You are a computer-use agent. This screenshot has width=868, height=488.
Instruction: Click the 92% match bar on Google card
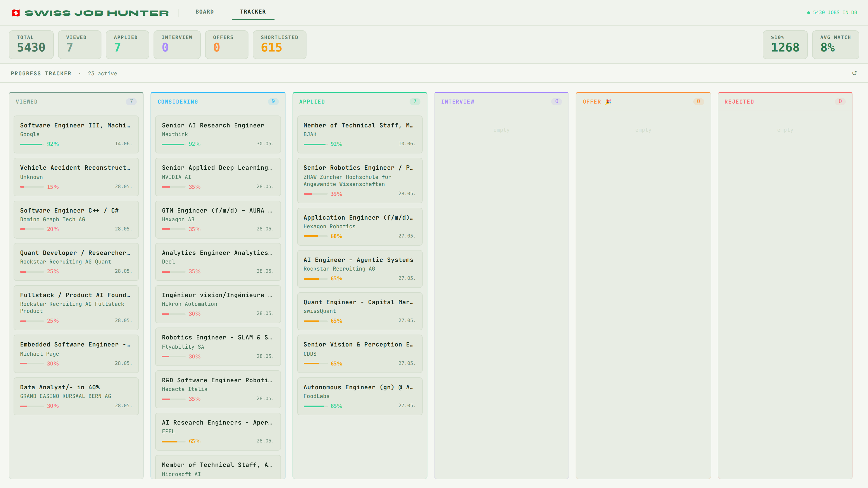[x=32, y=145]
